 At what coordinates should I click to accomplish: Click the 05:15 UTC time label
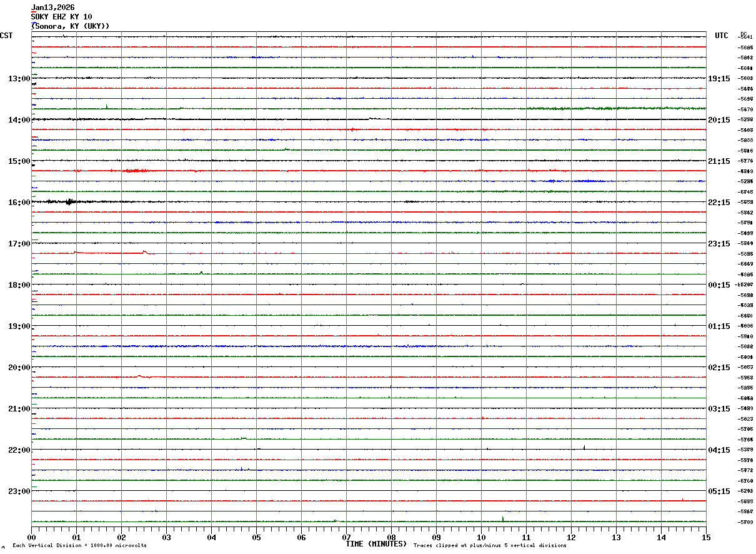719,491
